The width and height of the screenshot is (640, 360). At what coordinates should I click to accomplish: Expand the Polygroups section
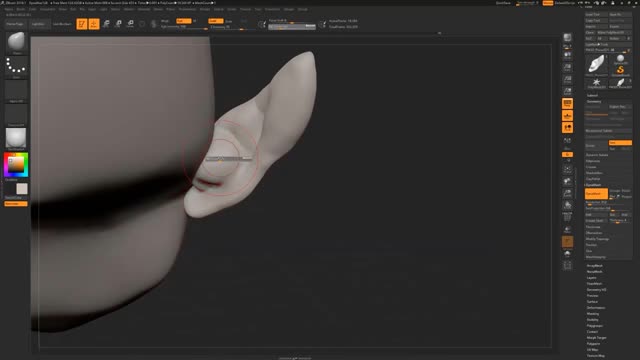coord(595,326)
